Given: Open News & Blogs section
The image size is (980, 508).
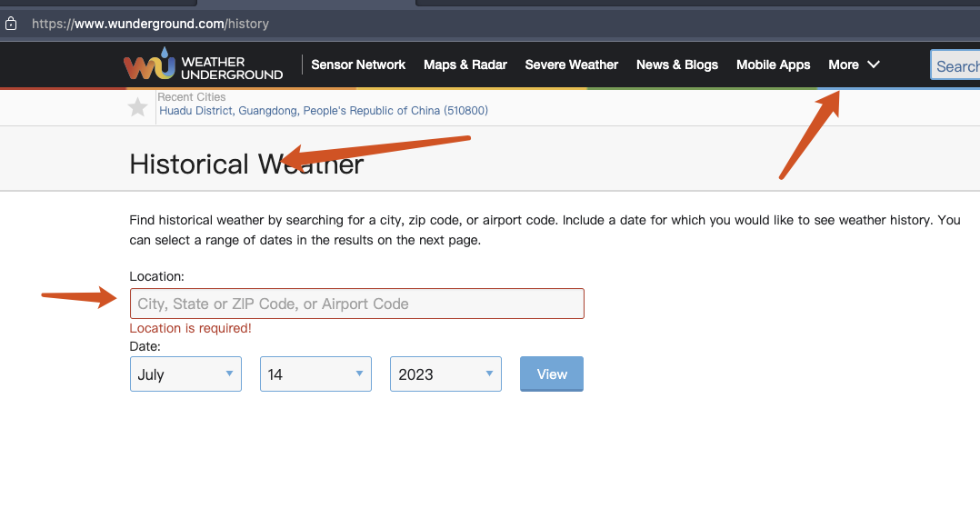Looking at the screenshot, I should (x=677, y=65).
